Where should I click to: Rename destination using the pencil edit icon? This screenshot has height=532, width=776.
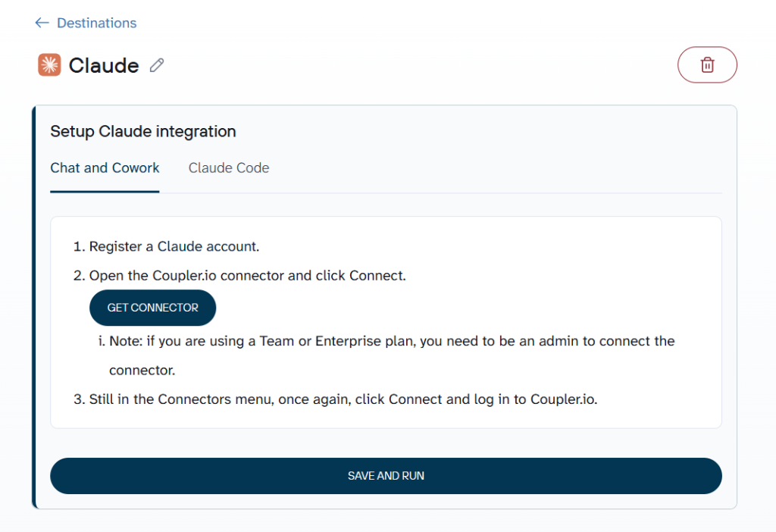point(157,65)
